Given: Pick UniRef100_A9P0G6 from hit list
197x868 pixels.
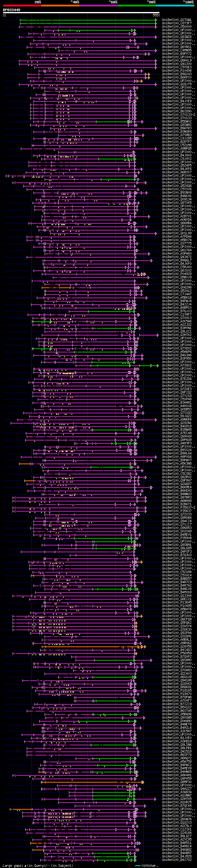Looking at the screenshot, I should 176,457.
